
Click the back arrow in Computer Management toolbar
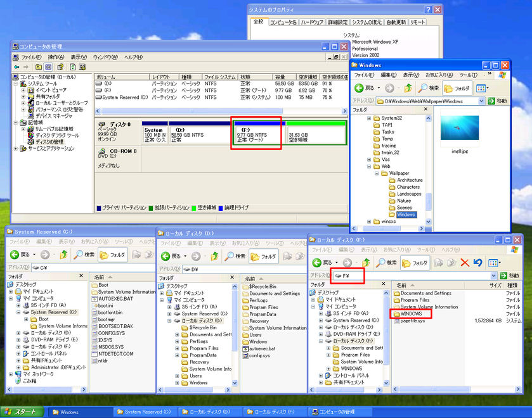16,67
